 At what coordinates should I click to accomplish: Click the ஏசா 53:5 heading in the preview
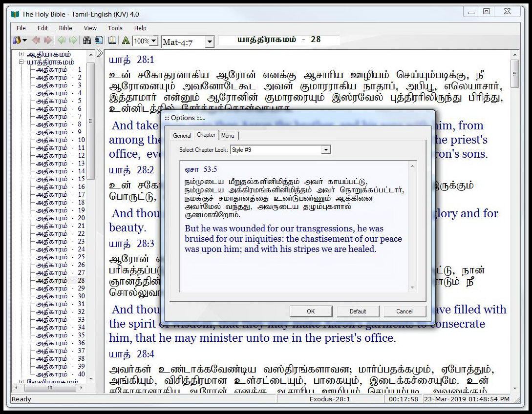(201, 169)
